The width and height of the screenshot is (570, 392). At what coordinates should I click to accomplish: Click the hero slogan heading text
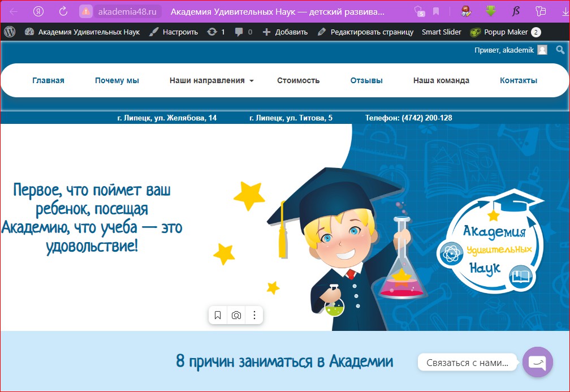pyautogui.click(x=92, y=218)
